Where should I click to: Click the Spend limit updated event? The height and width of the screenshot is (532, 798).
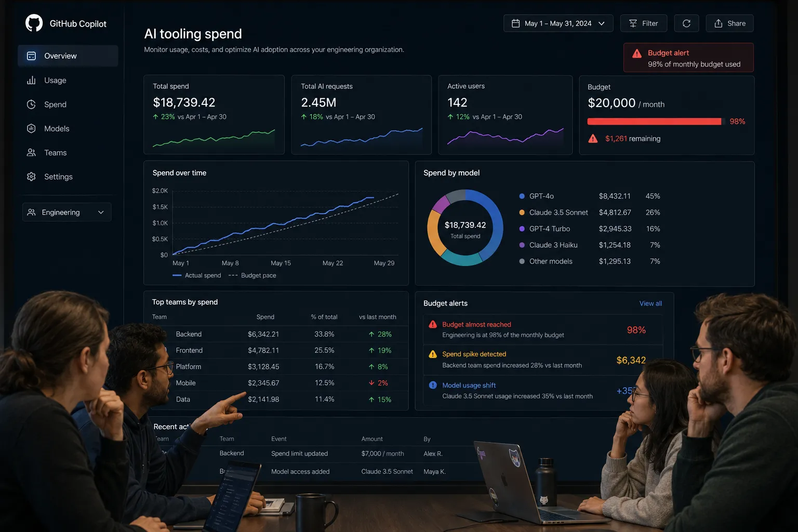tap(299, 454)
